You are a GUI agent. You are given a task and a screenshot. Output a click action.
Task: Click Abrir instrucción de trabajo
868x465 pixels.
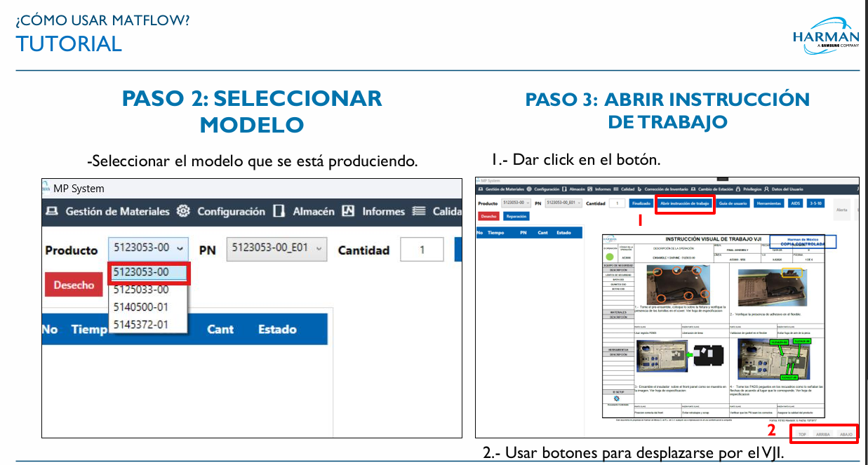click(x=685, y=203)
